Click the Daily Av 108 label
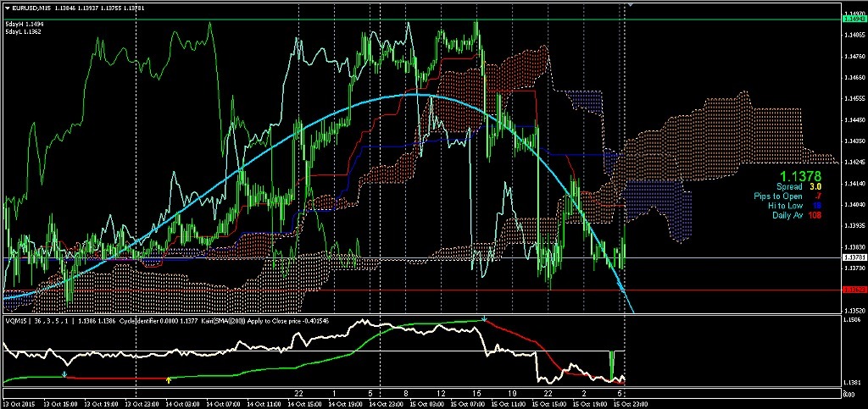 click(796, 214)
